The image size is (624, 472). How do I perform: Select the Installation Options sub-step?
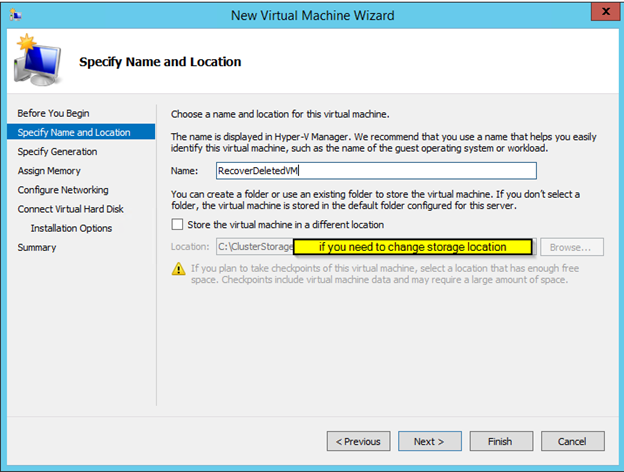coord(71,228)
